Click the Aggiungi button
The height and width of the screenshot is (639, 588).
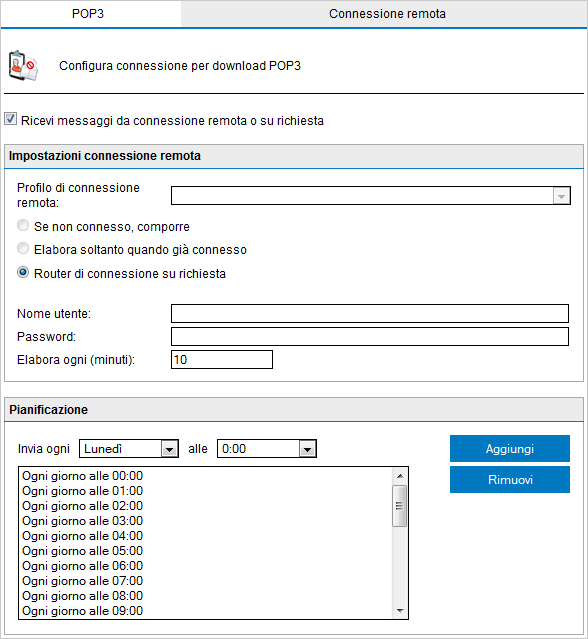point(510,449)
